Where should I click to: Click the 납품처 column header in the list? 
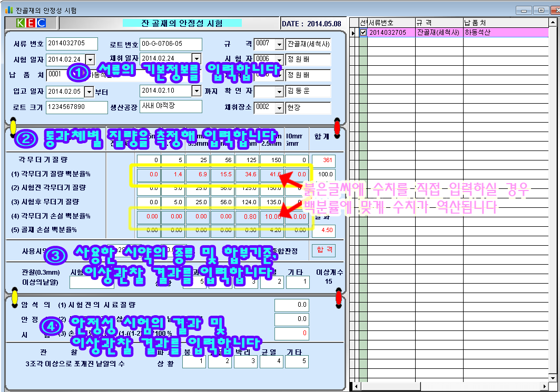[506, 23]
